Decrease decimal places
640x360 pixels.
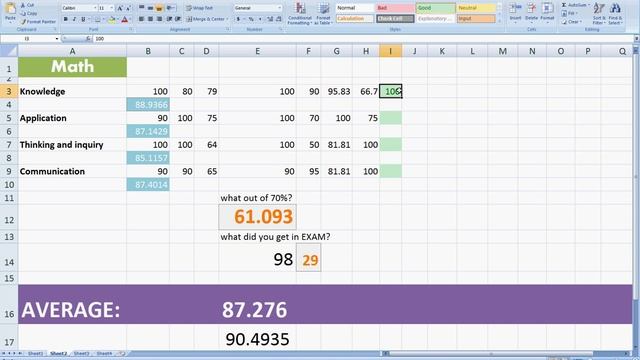coord(279,19)
